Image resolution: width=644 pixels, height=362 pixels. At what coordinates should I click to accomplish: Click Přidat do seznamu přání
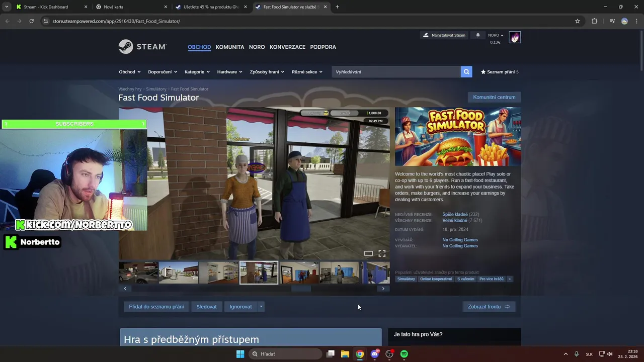click(156, 307)
